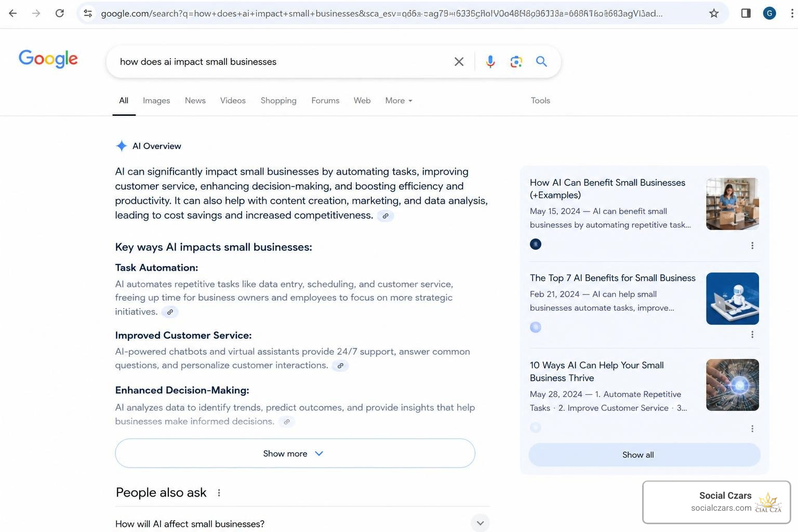Open thumbnail of woman packing boxes

tap(733, 204)
